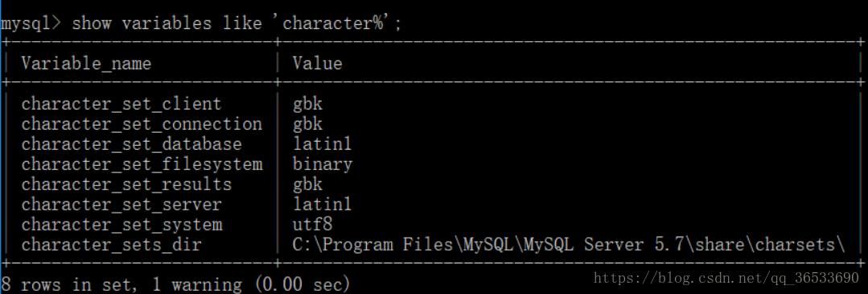Select the character_set_connection row name

(142, 124)
